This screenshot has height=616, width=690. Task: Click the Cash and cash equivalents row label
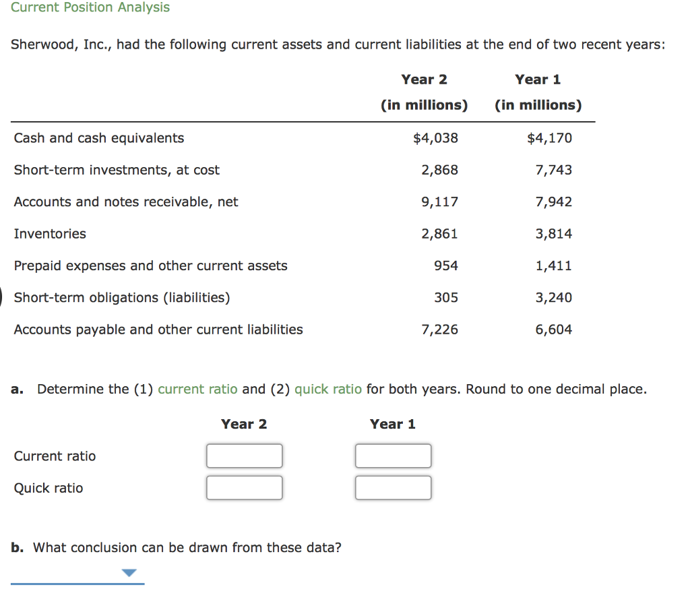point(98,137)
